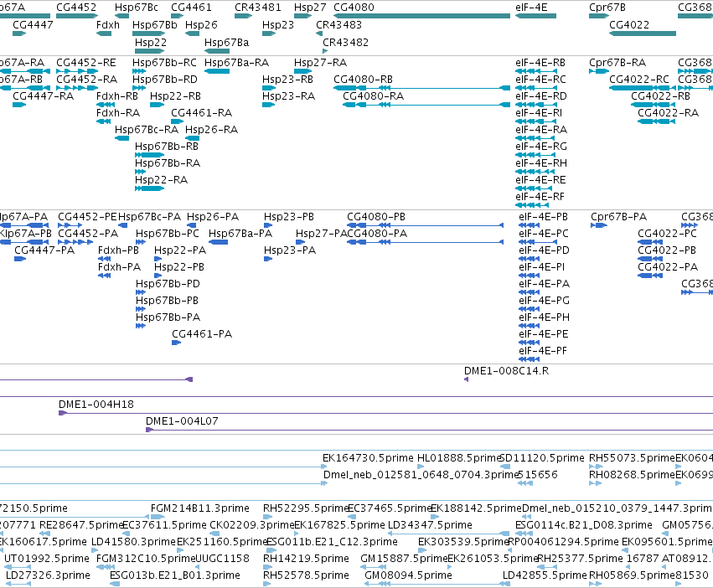
Task: Select transcript CG4080-RA
Action: click(373, 96)
